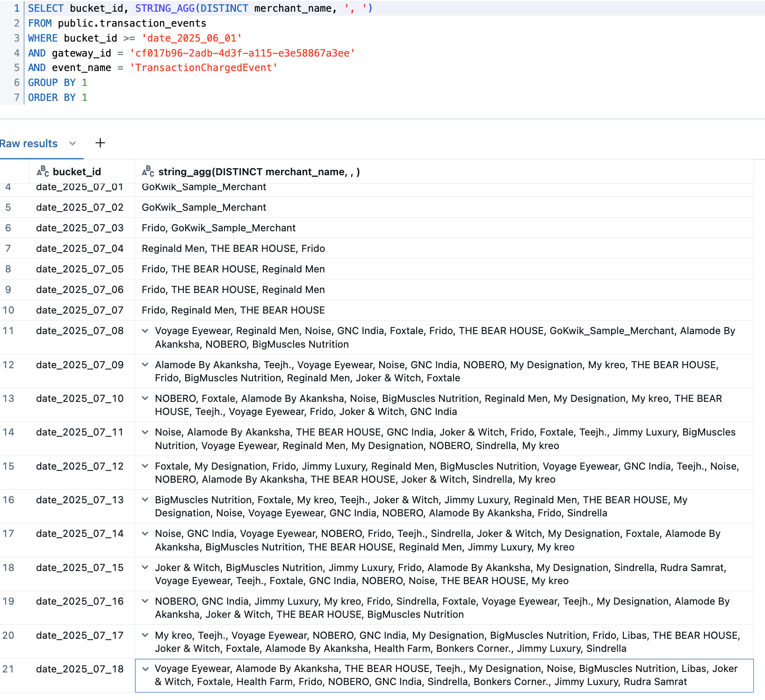Click line number 7 in editor gutter

coord(17,98)
